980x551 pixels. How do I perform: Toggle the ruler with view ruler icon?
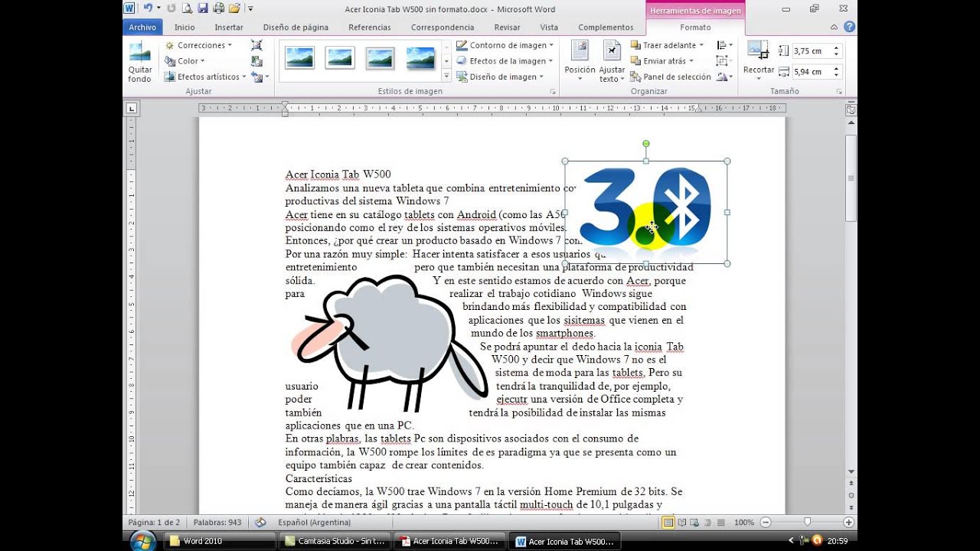(x=851, y=109)
